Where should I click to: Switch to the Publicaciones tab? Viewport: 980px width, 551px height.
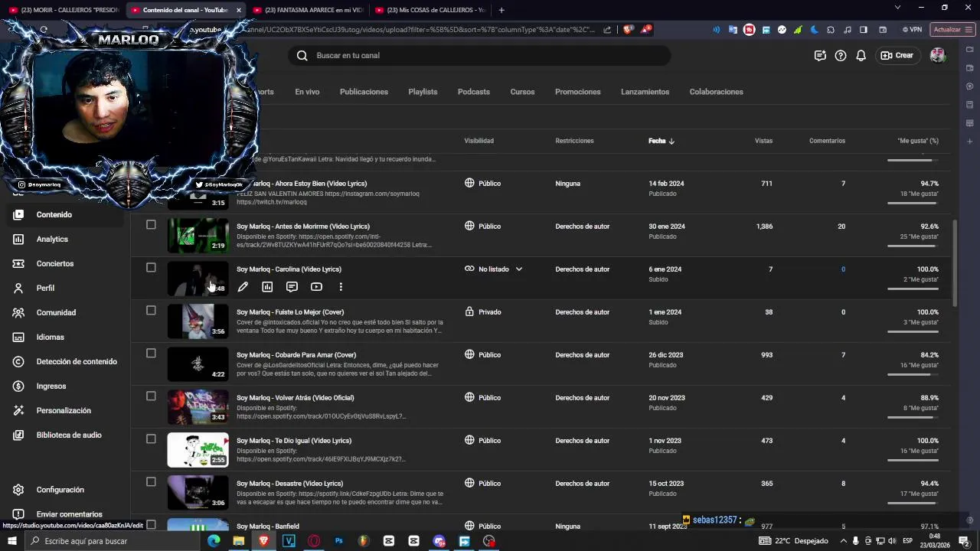pos(364,92)
